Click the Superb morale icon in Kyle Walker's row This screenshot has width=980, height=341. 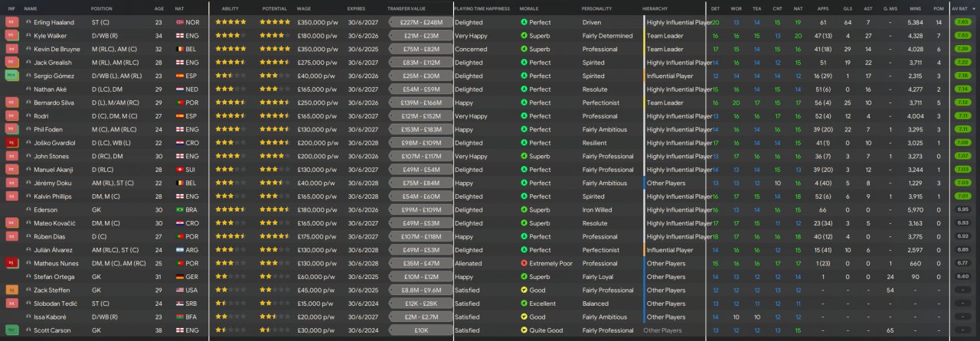[524, 36]
